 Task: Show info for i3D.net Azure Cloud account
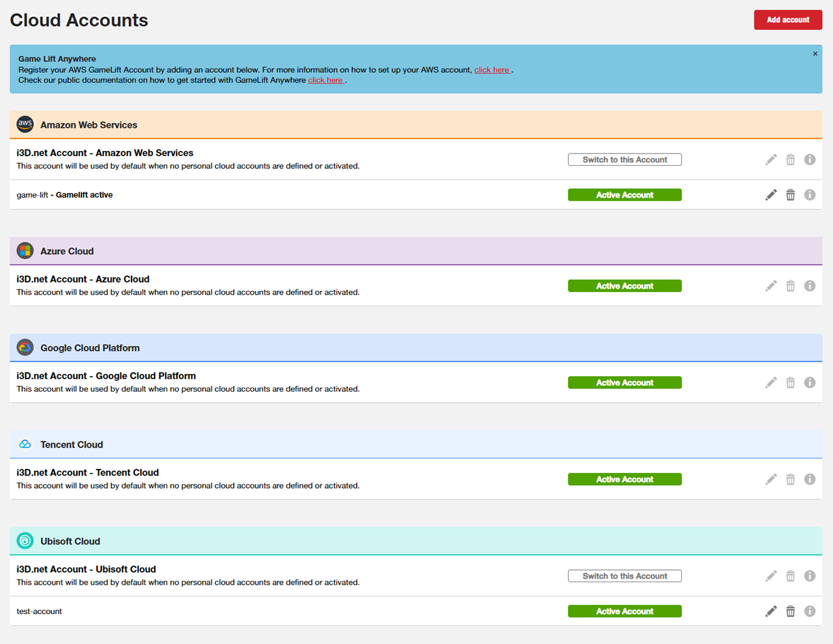(x=810, y=286)
